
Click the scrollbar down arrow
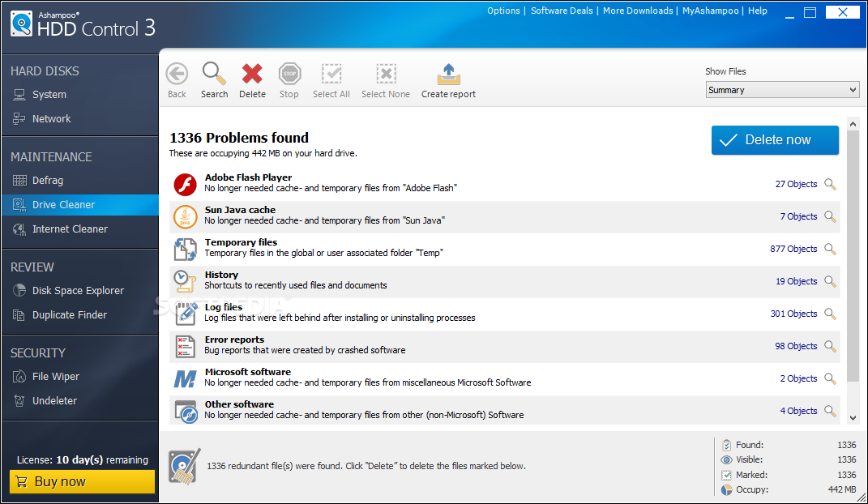853,418
